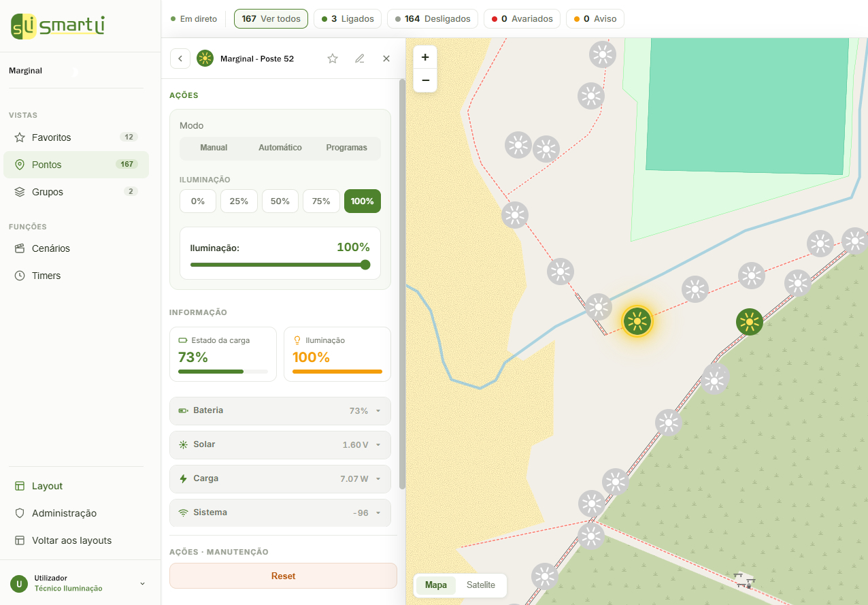The height and width of the screenshot is (605, 868).
Task: Go back using the panel's left chevron
Action: (x=180, y=59)
